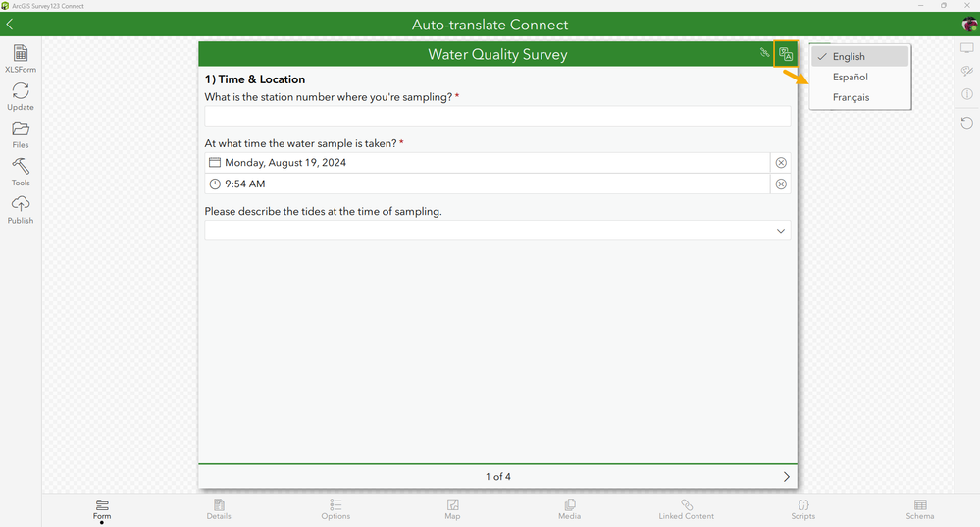Click the monitor preview icon in right sidebar
980x527 pixels.
tap(967, 48)
